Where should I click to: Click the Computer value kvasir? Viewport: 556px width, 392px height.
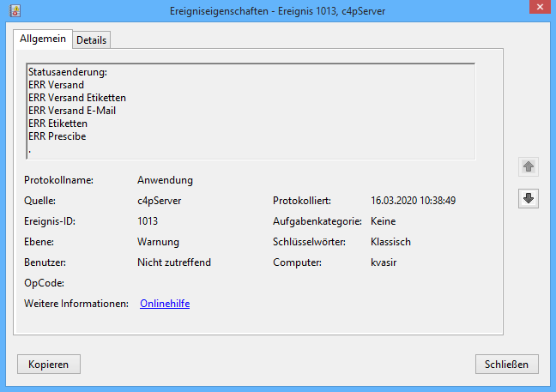[x=384, y=262]
